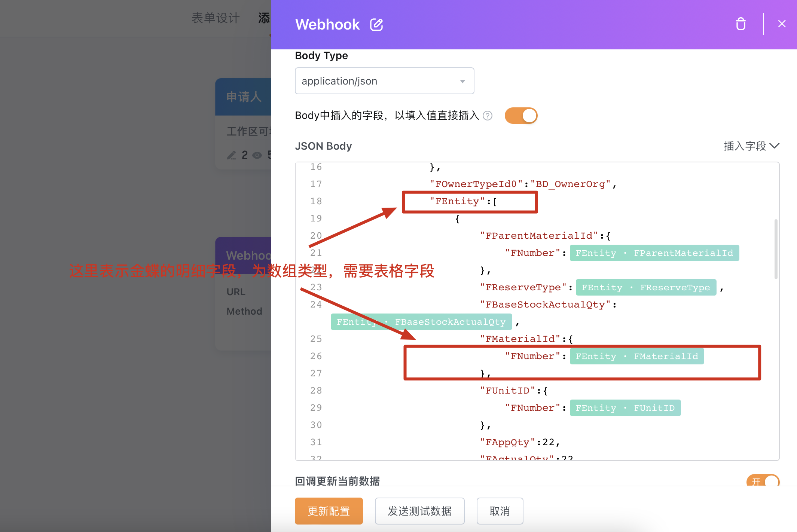797x532 pixels.
Task: Click the 发送测试数据 button
Action: tap(419, 511)
